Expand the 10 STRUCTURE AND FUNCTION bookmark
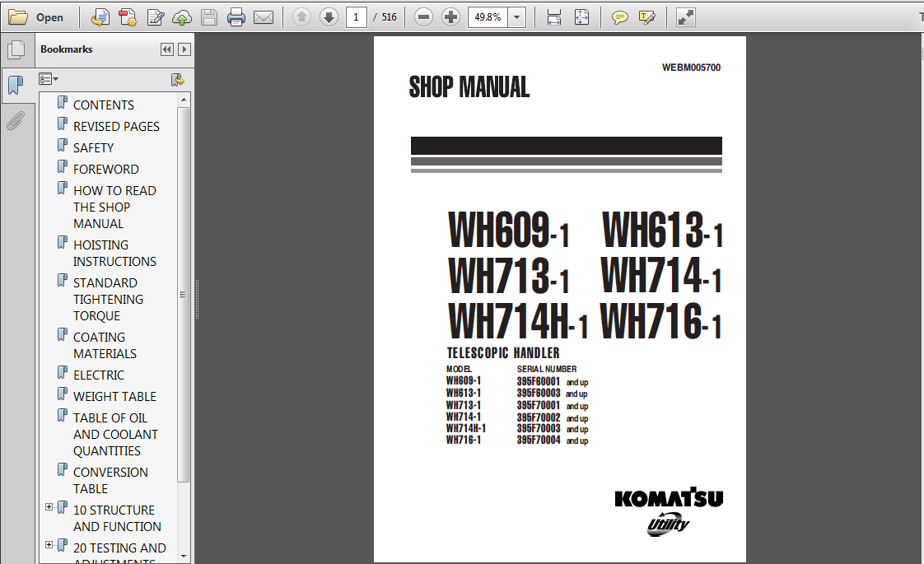This screenshot has height=564, width=924. pyautogui.click(x=49, y=507)
